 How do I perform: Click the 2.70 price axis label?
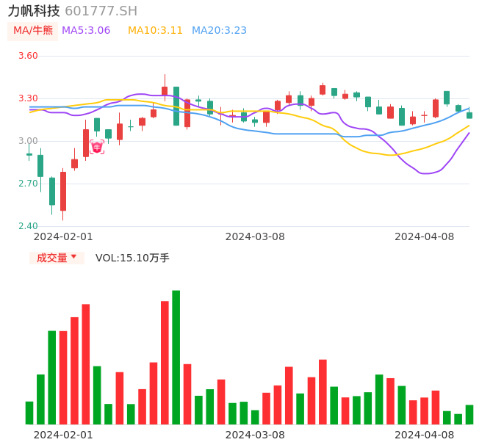tap(28, 184)
